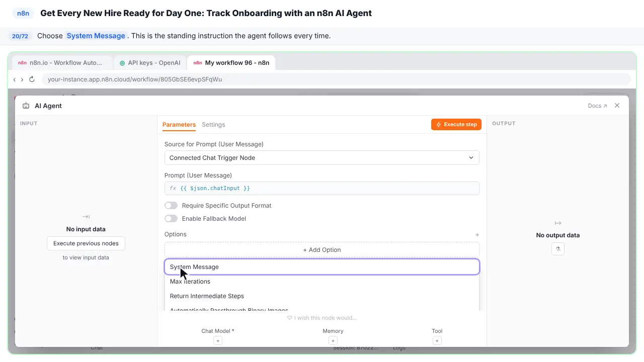This screenshot has width=644, height=362.
Task: Open the Add Option dropdown
Action: tap(322, 250)
